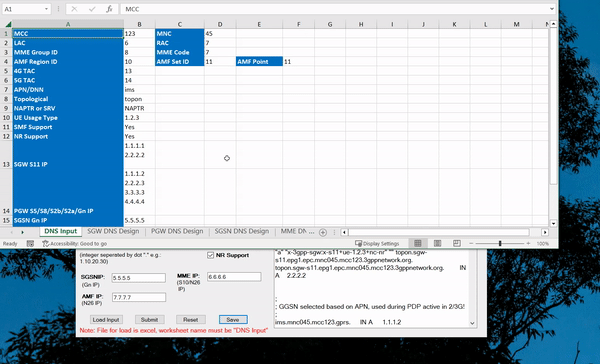Click the AMF IP input field

[139, 297]
